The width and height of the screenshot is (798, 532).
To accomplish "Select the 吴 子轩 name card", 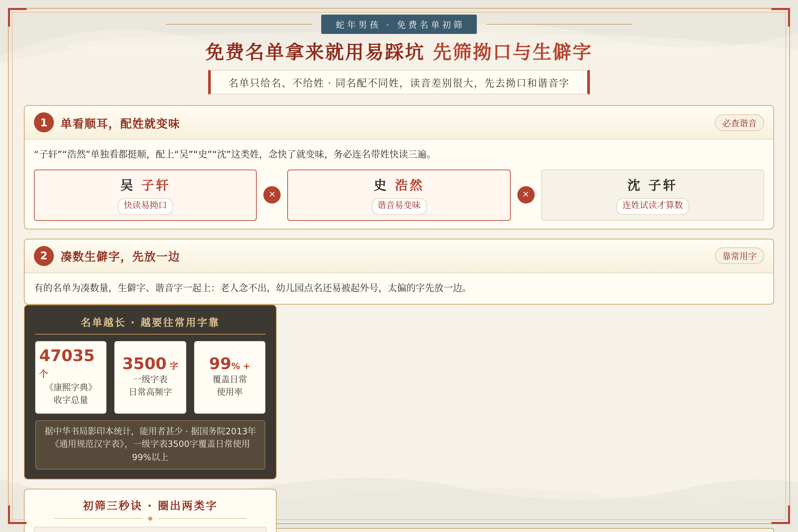I will click(145, 195).
